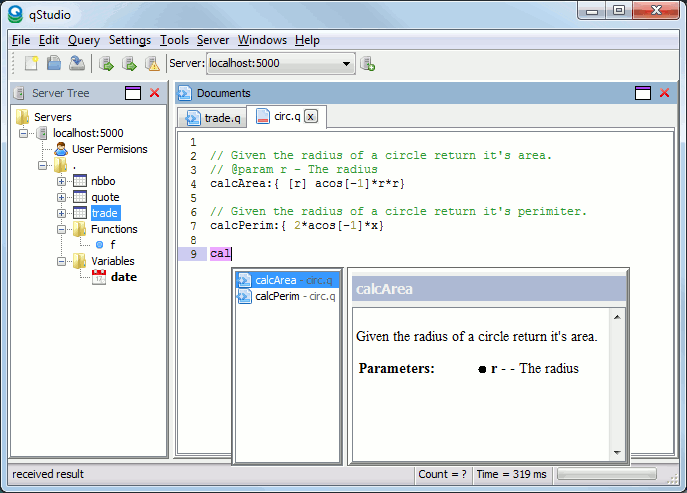This screenshot has width=687, height=493.
Task: Switch to the trade.q tab
Action: tap(213, 118)
